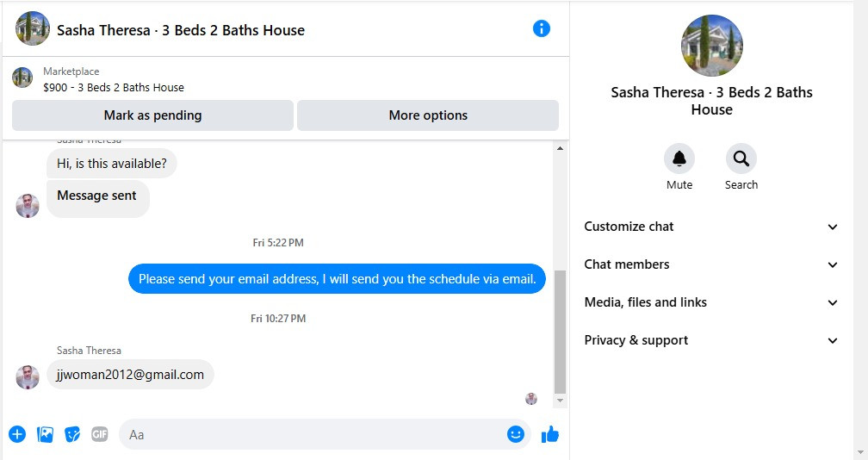This screenshot has width=868, height=460.
Task: Click the chat scrollbar up arrow
Action: pyautogui.click(x=561, y=148)
